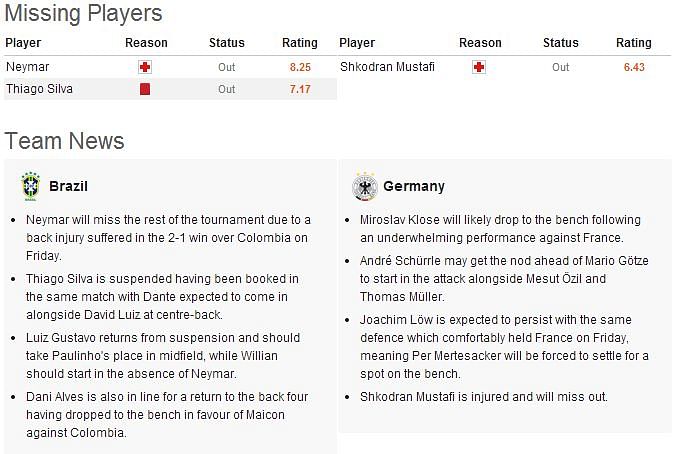
Task: Click Shkodran Mustafi's injury cross icon
Action: tap(479, 67)
